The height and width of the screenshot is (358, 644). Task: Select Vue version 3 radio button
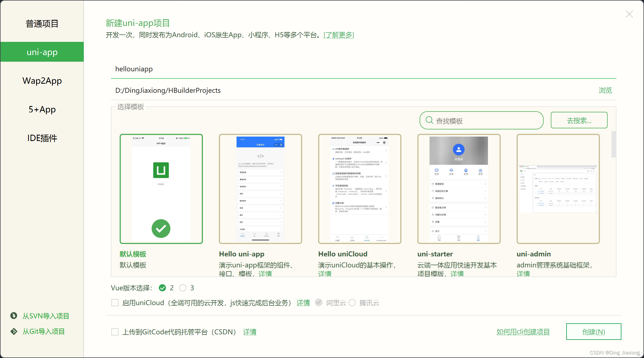(183, 288)
